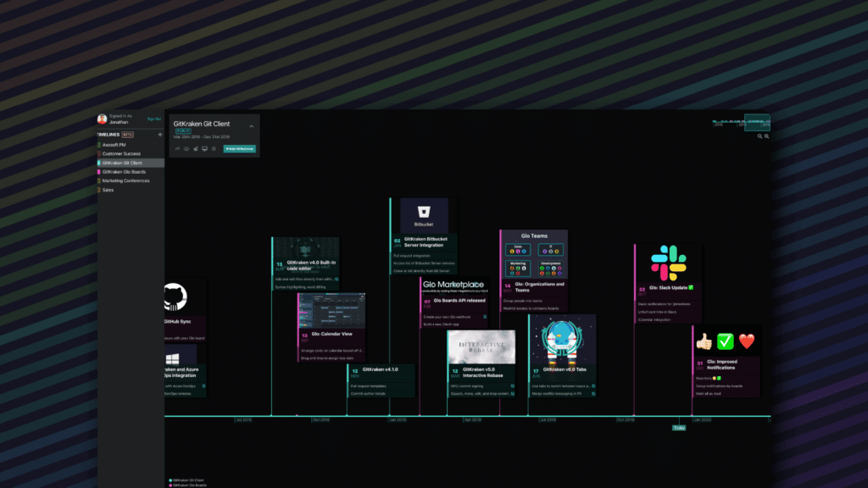
Task: Open timeline settings with the gear icon
Action: pyautogui.click(x=214, y=149)
